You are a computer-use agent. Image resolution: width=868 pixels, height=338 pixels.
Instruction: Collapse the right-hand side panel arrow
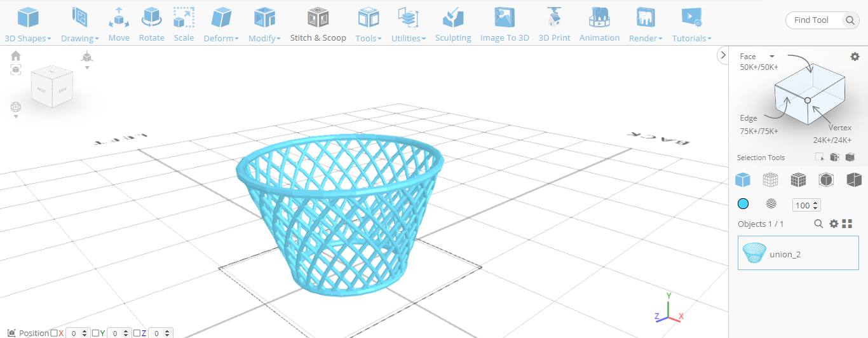point(722,55)
